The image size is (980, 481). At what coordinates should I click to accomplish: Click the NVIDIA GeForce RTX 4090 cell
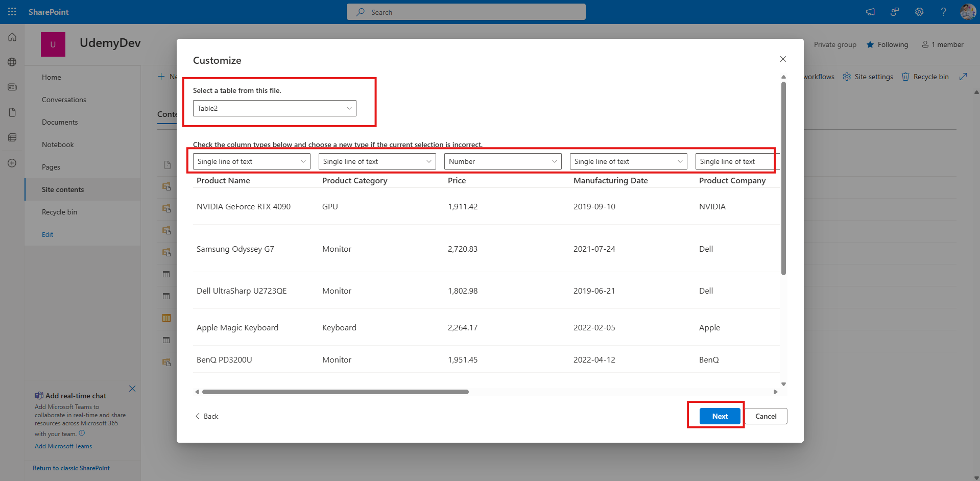(x=244, y=207)
